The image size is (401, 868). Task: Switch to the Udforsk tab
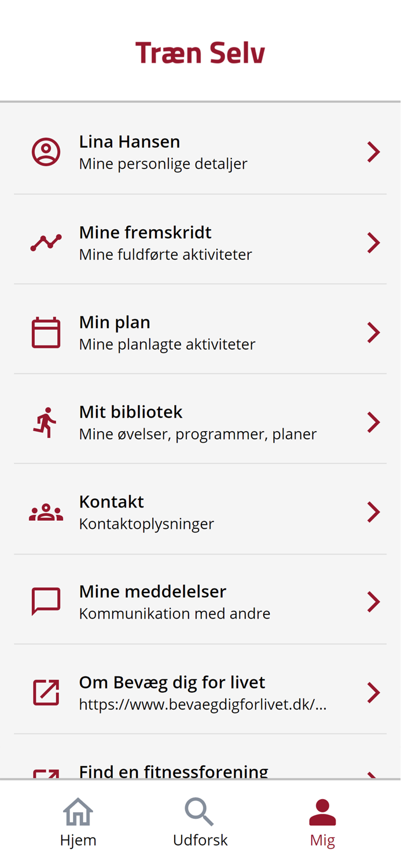click(x=199, y=823)
